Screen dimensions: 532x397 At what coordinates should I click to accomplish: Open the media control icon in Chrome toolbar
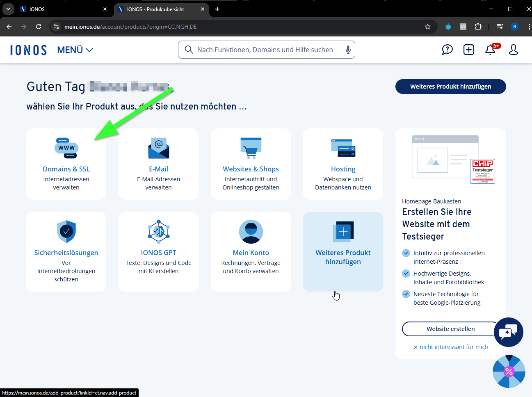click(x=500, y=27)
